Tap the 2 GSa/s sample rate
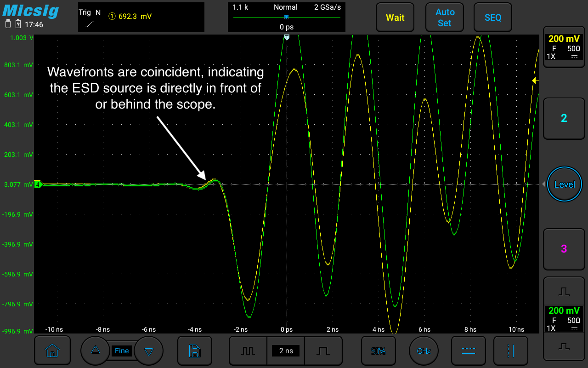 coord(328,7)
